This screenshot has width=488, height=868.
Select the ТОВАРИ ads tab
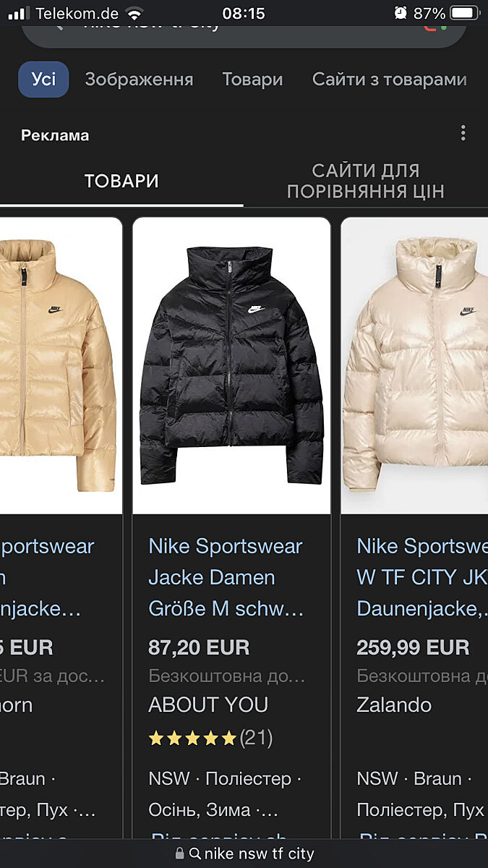121,181
